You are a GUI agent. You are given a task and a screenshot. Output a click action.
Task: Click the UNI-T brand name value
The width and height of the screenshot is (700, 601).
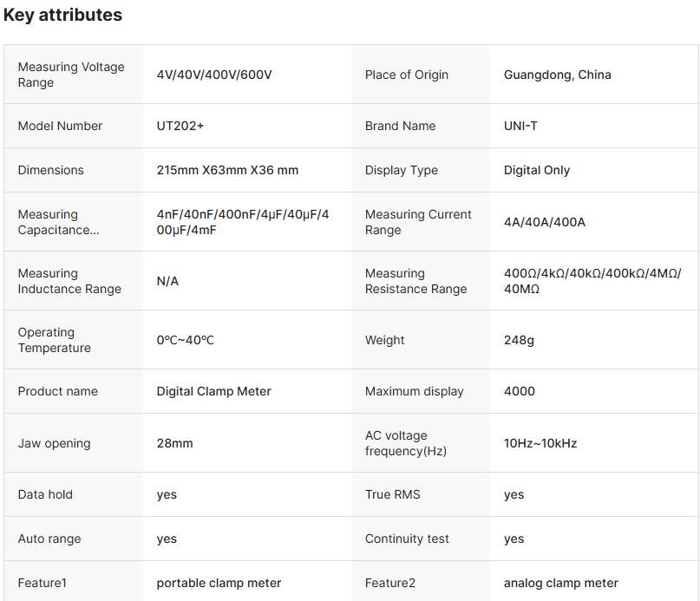click(520, 126)
